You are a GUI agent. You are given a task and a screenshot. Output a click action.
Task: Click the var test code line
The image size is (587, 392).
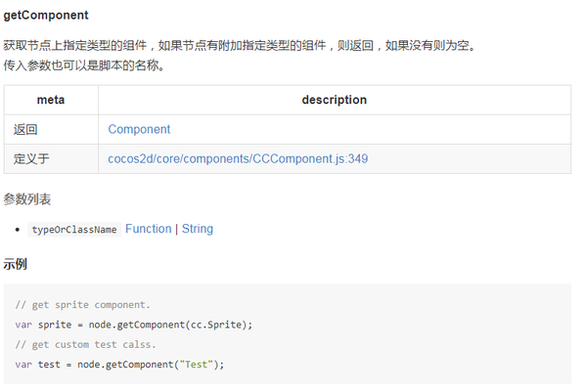click(119, 364)
